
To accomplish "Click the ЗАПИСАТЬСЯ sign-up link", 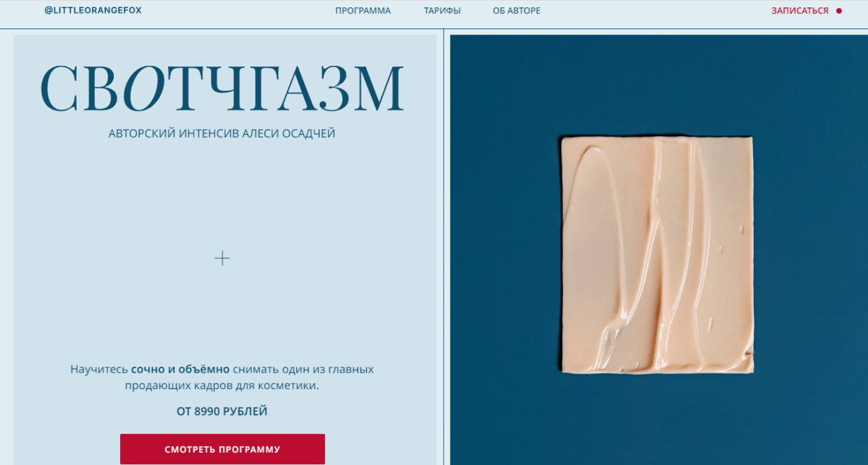I will click(800, 11).
